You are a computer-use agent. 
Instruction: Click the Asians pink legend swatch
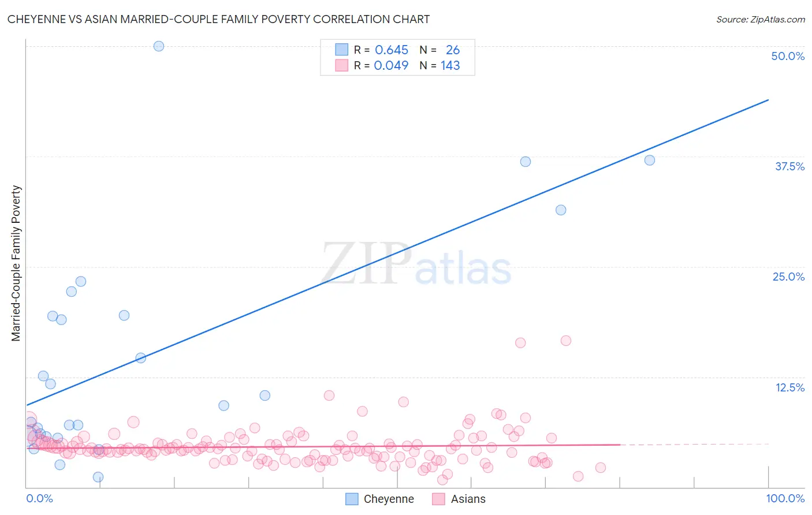pos(439,499)
